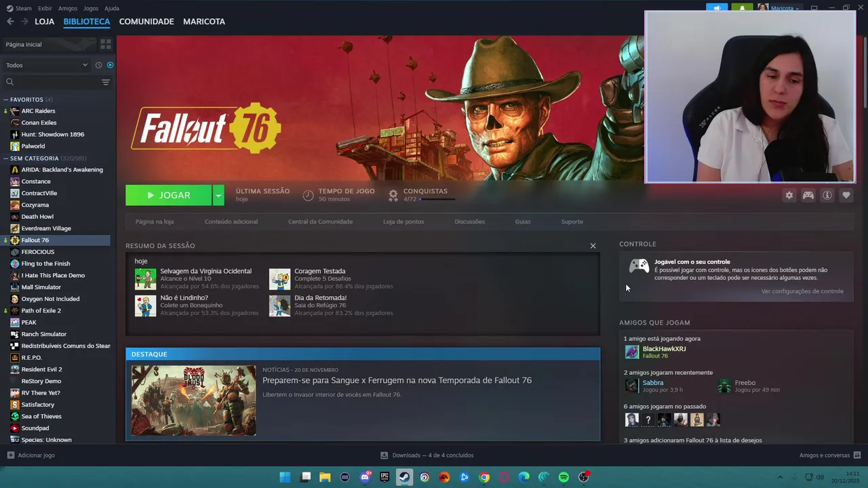The image size is (868, 488).
Task: Collapse the SEM CATEGORIA section
Action: (x=6, y=159)
